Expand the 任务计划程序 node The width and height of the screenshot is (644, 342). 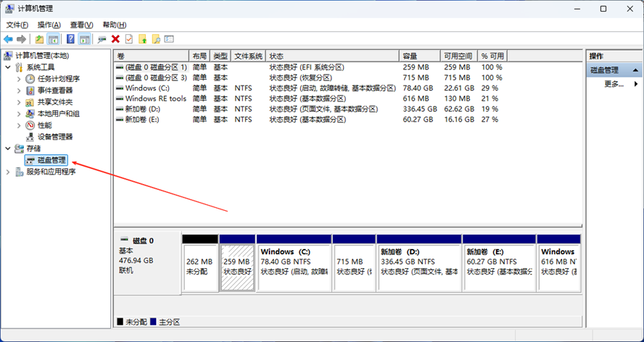pyautogui.click(x=19, y=79)
